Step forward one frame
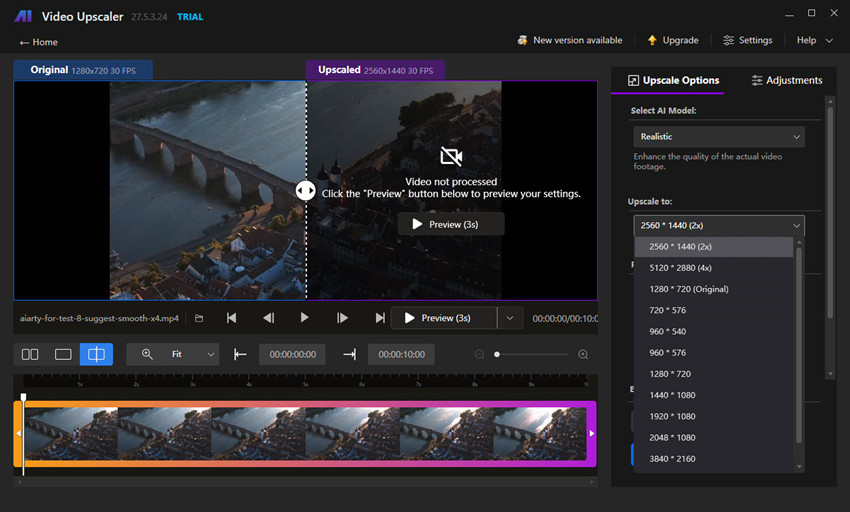 coord(342,318)
